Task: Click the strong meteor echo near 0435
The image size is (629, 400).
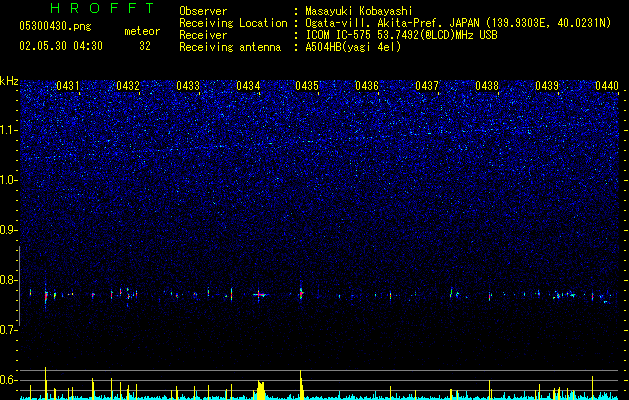Action: (x=301, y=294)
